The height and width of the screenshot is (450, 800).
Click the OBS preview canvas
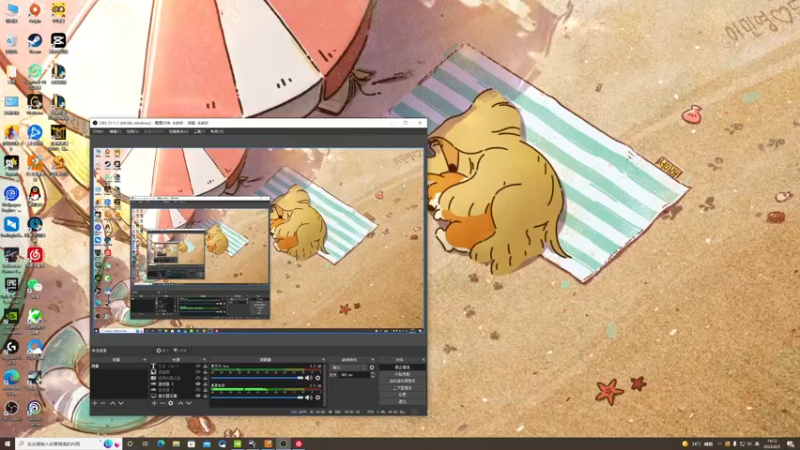coord(259,241)
